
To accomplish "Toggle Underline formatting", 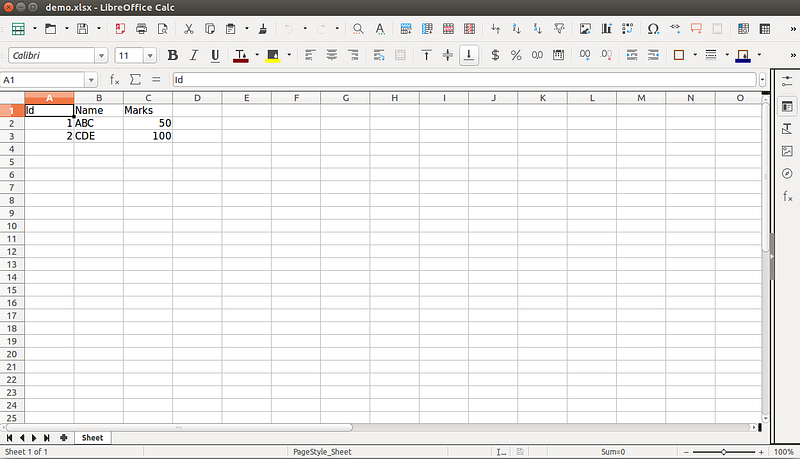I will pos(215,55).
